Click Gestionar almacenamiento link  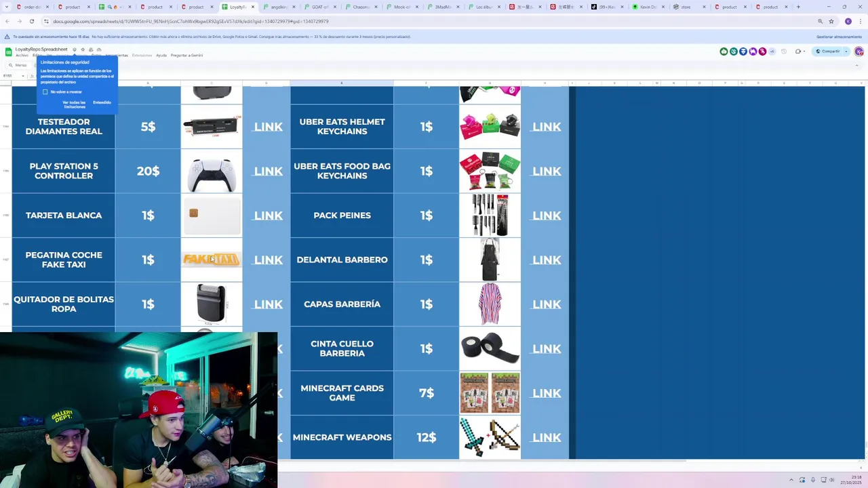tap(839, 37)
